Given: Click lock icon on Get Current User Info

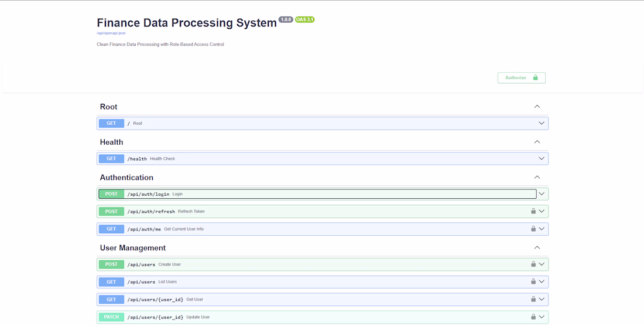Looking at the screenshot, I should coord(533,229).
